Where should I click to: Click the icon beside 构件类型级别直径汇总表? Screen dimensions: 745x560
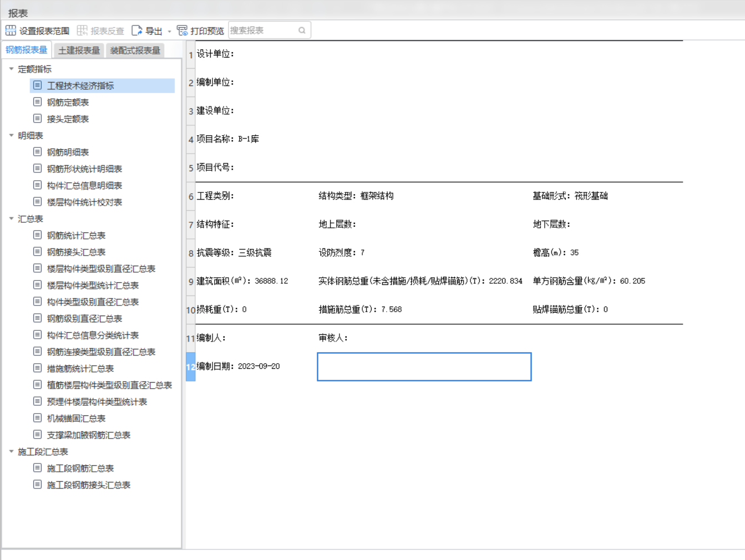point(37,302)
